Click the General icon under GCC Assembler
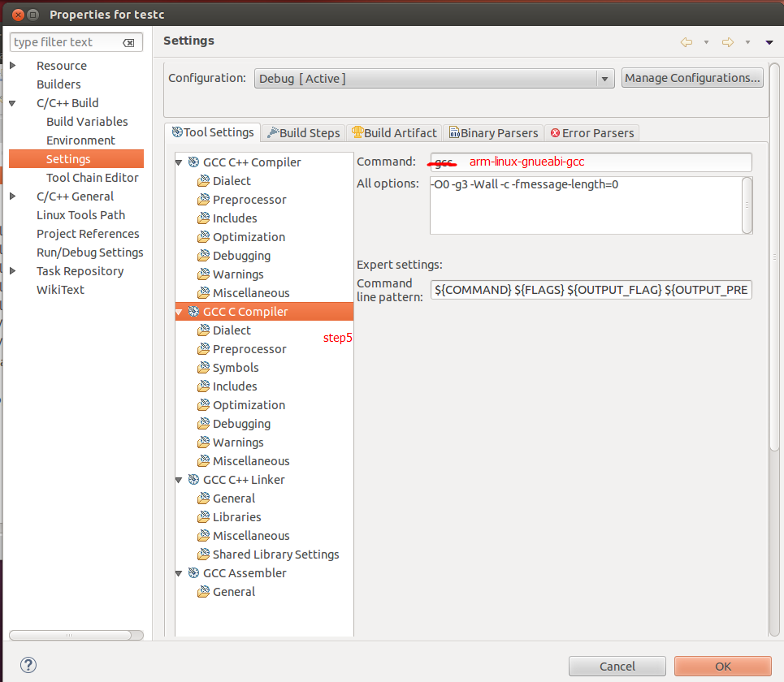784x682 pixels. pyautogui.click(x=203, y=592)
